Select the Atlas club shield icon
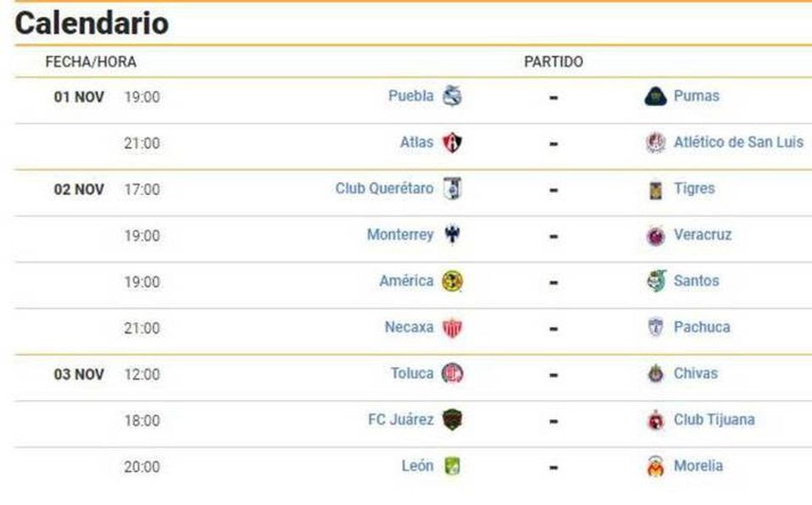The width and height of the screenshot is (812, 505). (x=452, y=142)
